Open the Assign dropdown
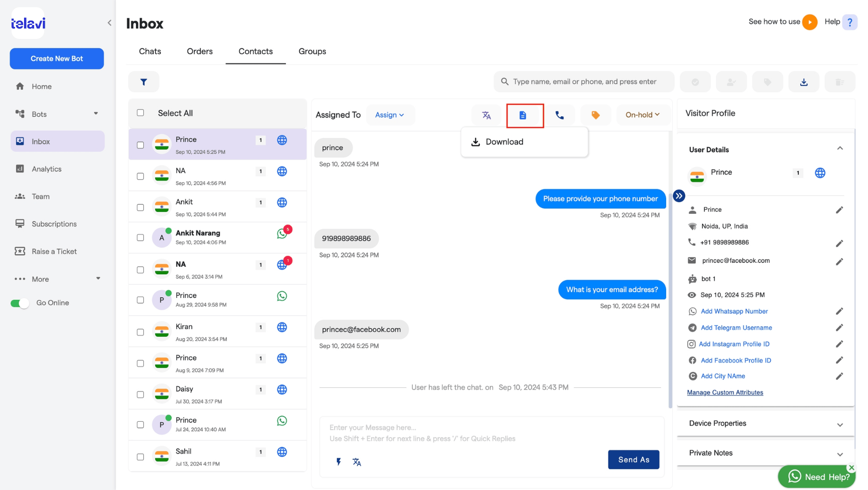The image size is (868, 490). click(x=390, y=115)
